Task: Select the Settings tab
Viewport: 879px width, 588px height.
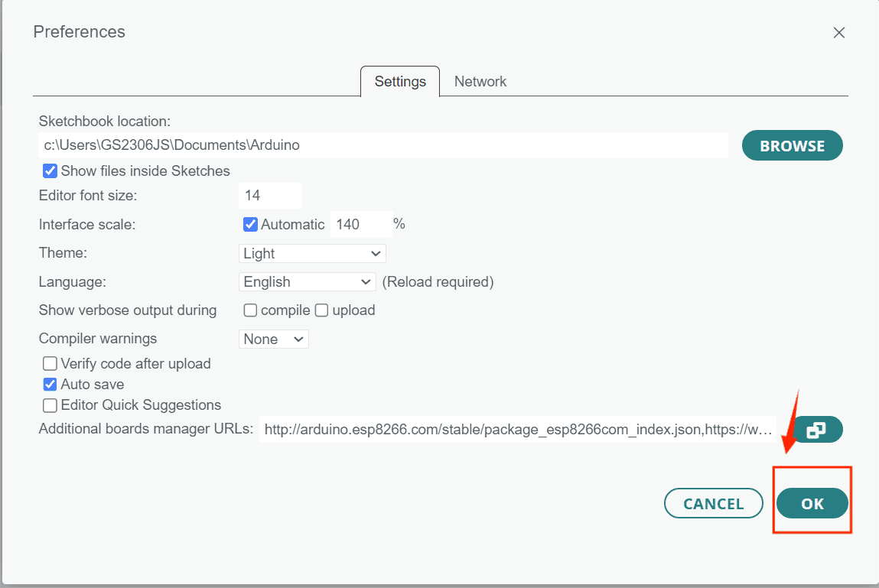Action: click(x=399, y=81)
